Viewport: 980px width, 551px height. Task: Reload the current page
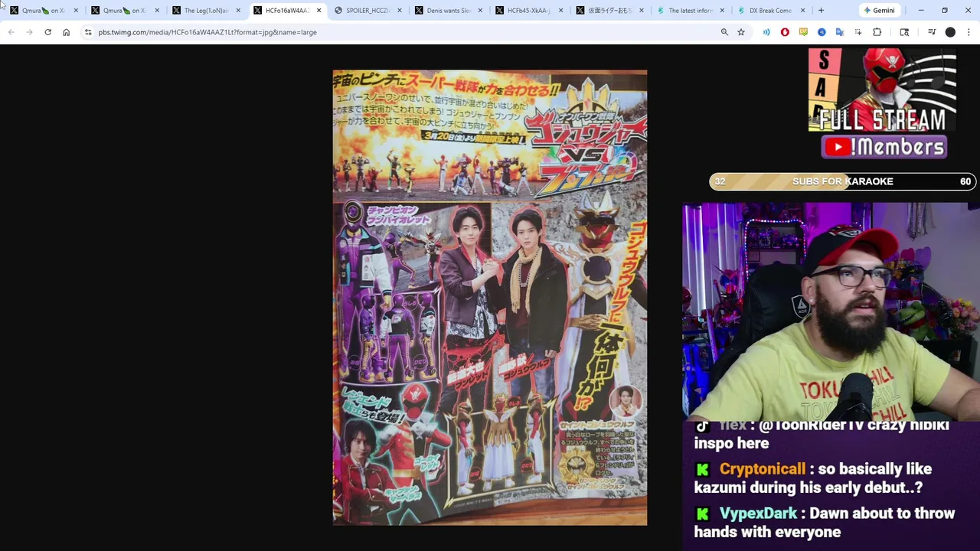pos(47,32)
